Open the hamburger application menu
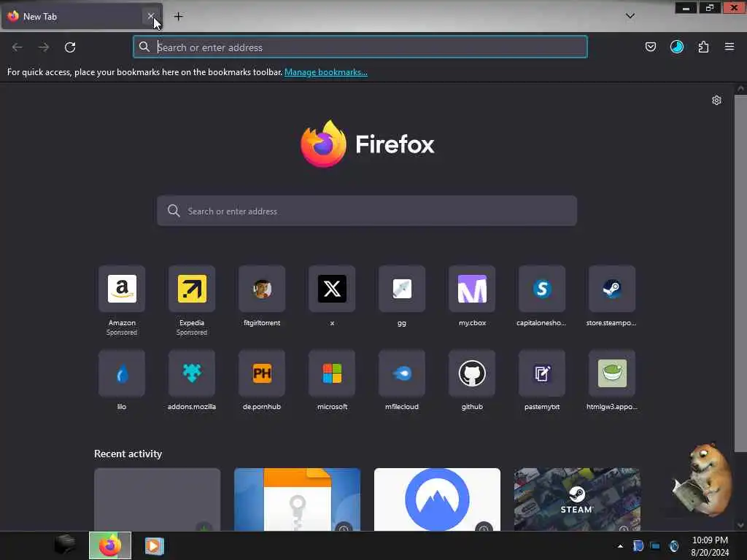 pyautogui.click(x=729, y=47)
